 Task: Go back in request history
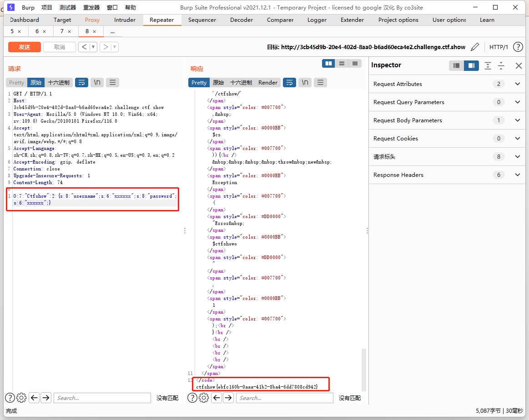tap(84, 47)
